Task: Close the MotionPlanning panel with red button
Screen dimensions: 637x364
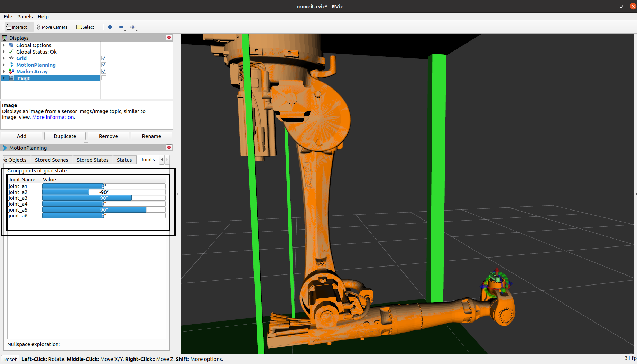Action: (x=169, y=147)
